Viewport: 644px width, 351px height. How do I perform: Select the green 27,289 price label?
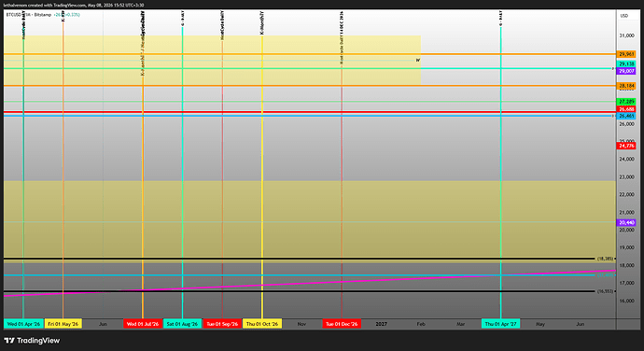tap(626, 102)
